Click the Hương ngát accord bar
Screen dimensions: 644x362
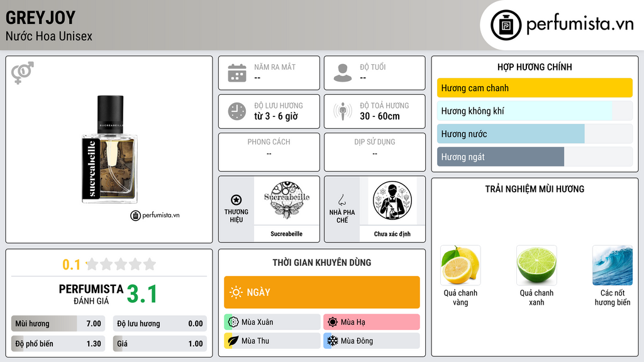tap(535, 156)
